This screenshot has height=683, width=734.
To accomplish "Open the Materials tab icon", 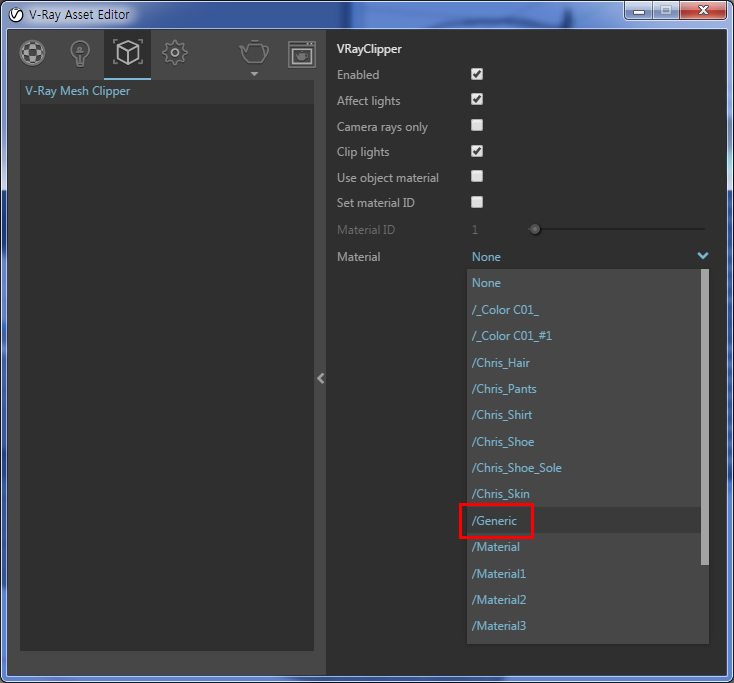I will 32,52.
